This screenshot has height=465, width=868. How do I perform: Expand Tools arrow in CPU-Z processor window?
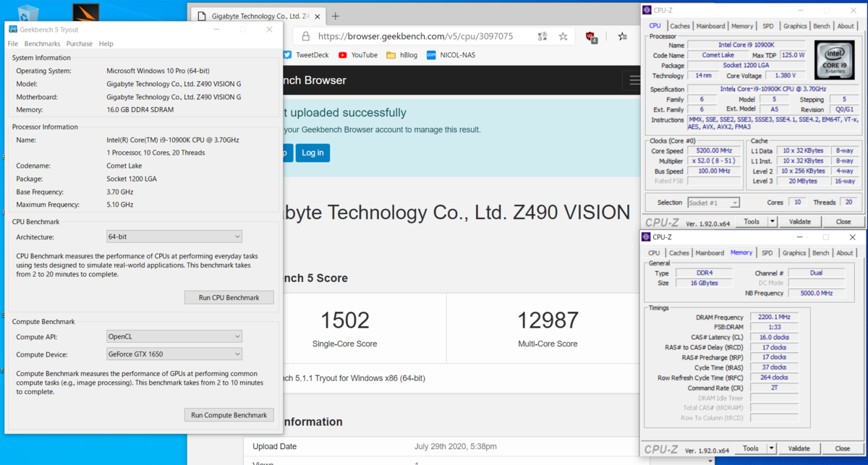(772, 222)
